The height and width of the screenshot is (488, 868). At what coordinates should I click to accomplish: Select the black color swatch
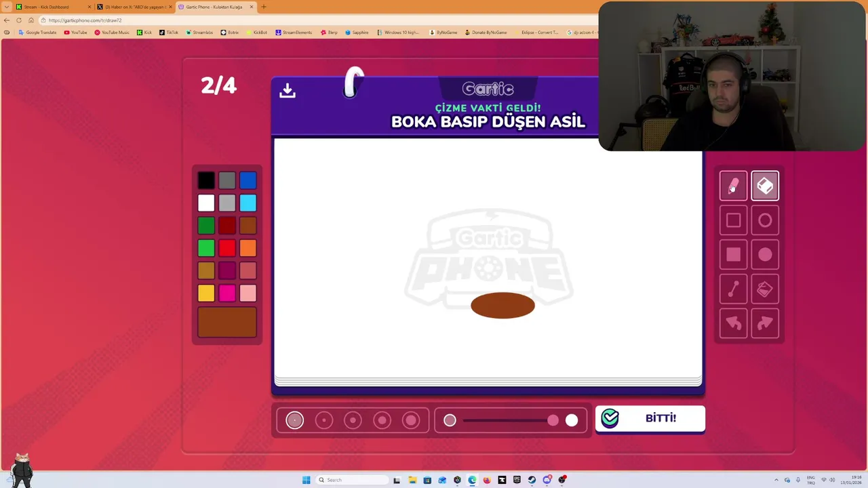[206, 180]
